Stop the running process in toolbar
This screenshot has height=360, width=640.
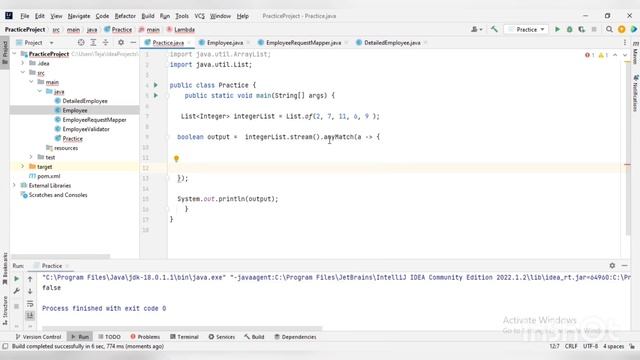(x=594, y=29)
